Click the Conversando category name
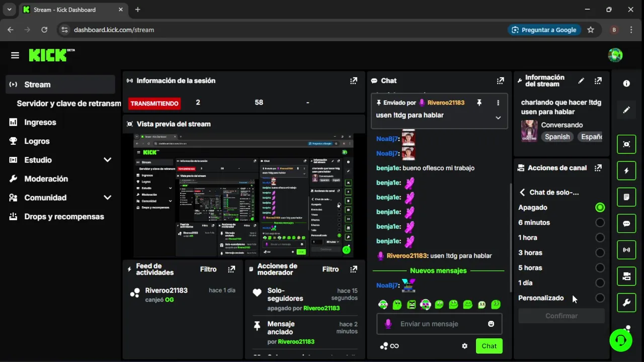 coord(562,125)
